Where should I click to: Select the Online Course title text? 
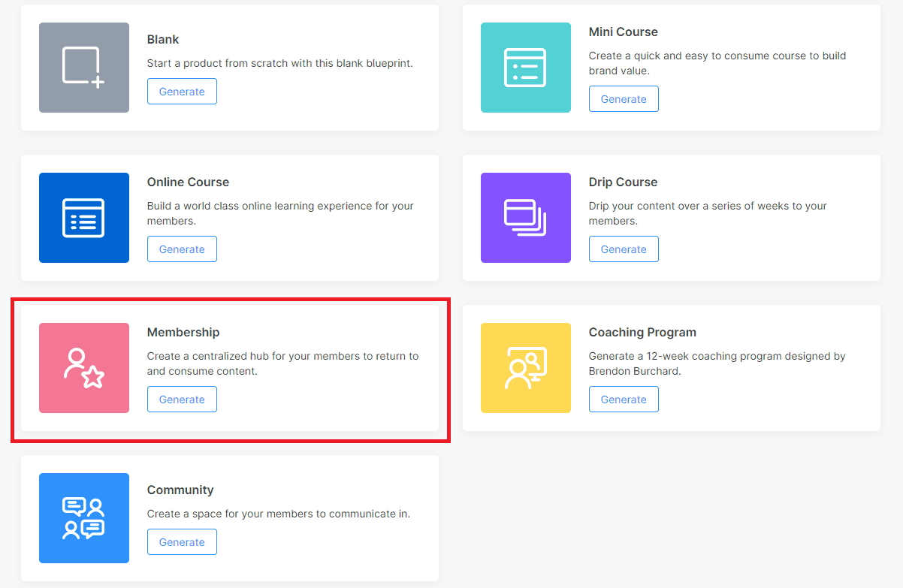(188, 182)
